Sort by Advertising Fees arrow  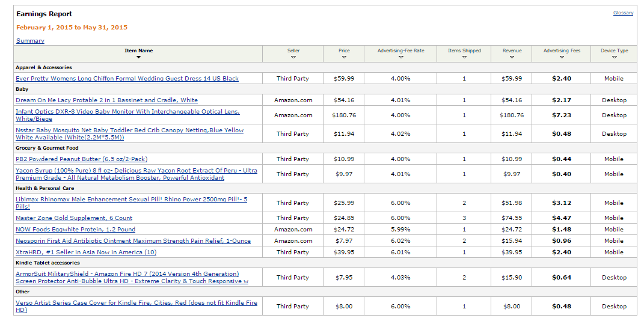[x=562, y=58]
